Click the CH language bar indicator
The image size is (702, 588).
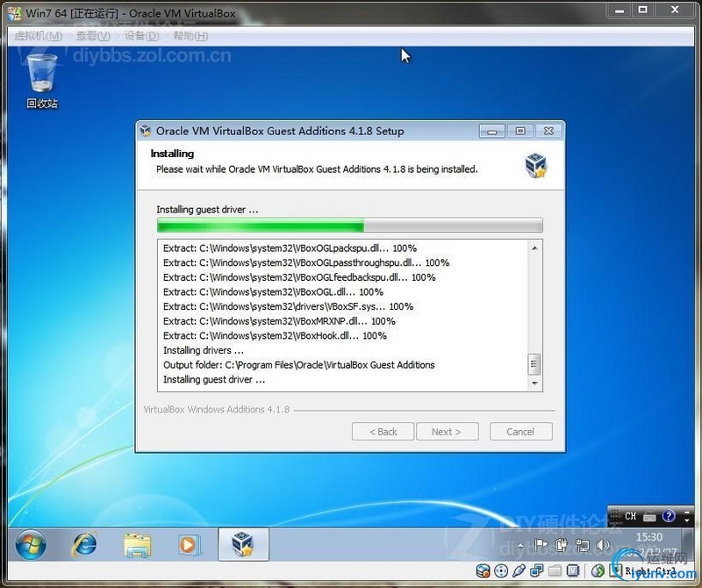click(x=630, y=516)
